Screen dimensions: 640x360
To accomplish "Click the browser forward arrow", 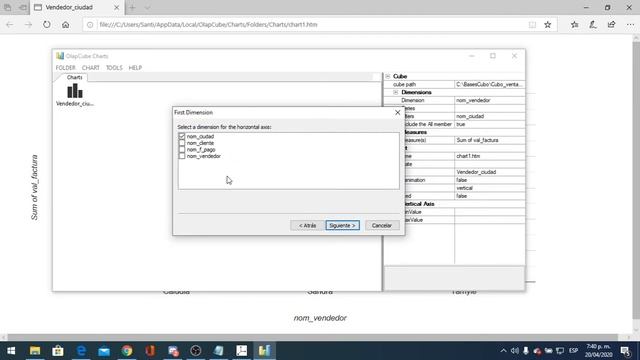I will pos(28,24).
